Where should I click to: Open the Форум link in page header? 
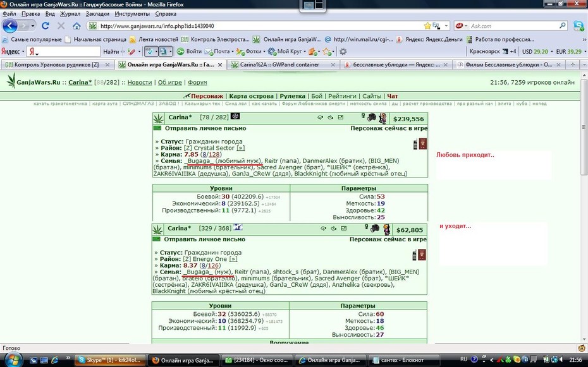click(197, 82)
